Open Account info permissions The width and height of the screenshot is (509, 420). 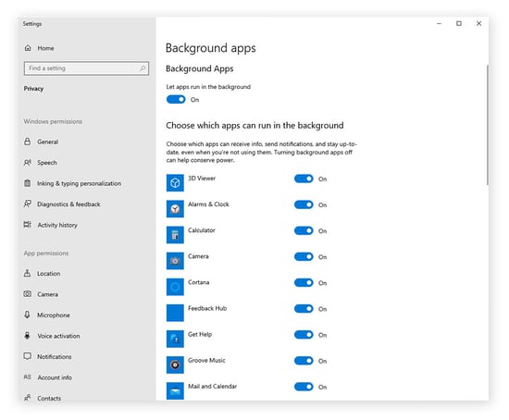(x=55, y=377)
